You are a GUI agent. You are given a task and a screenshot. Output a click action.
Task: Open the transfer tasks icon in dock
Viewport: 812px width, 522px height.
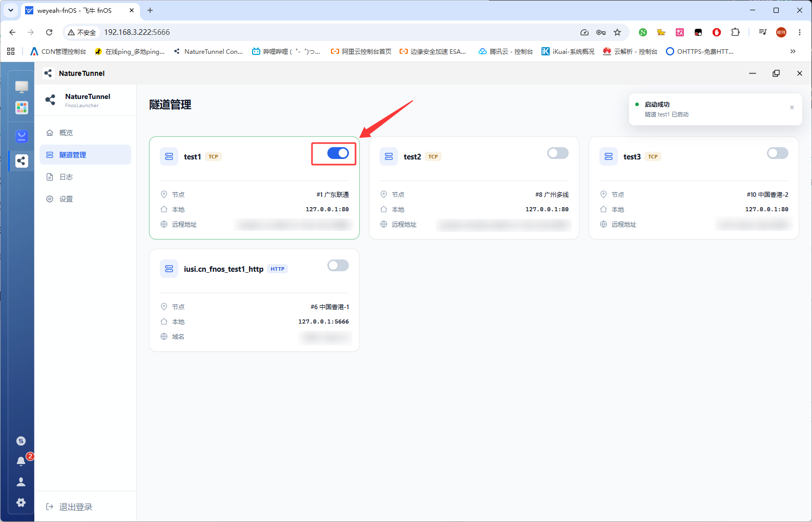click(x=21, y=441)
